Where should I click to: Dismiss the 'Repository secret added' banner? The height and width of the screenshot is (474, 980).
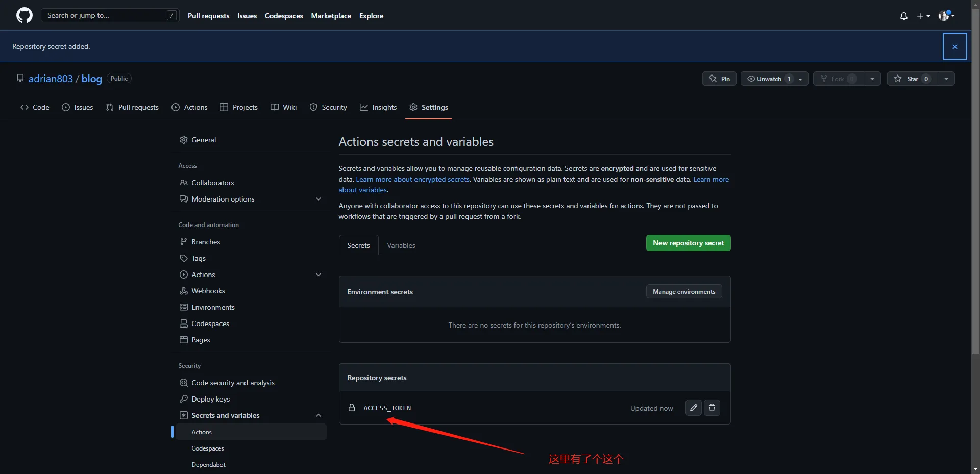tap(954, 46)
